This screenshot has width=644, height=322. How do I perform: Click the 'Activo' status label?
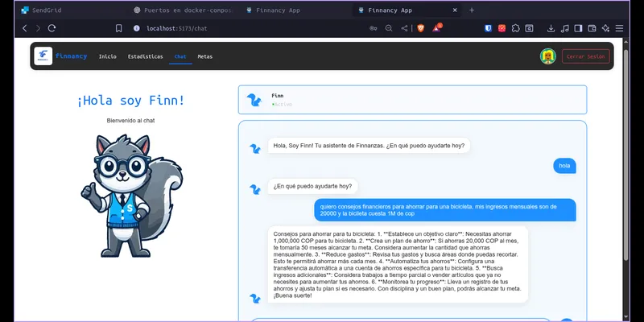click(283, 105)
